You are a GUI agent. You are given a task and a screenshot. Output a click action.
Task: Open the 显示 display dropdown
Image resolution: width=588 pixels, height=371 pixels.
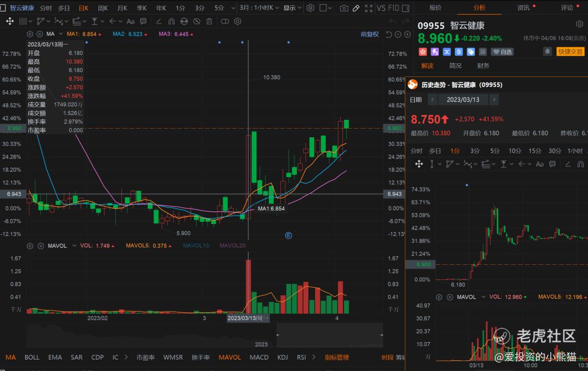click(292, 8)
